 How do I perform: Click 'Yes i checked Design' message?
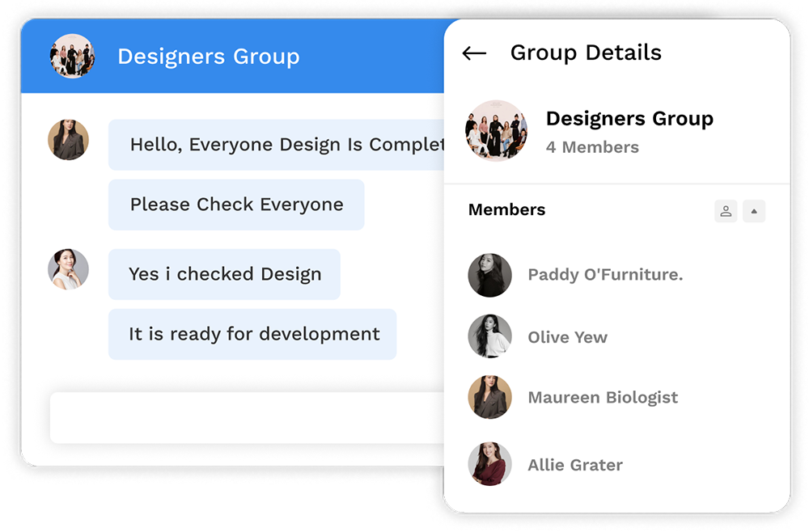click(224, 274)
